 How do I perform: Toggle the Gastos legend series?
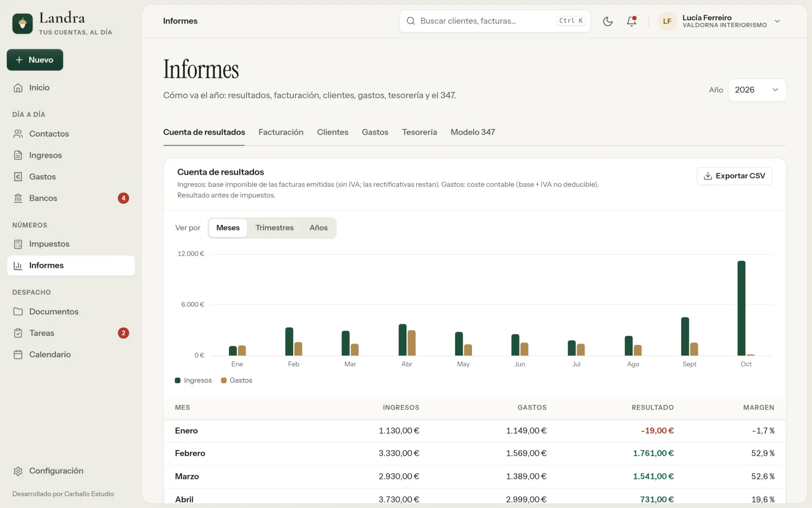click(236, 380)
